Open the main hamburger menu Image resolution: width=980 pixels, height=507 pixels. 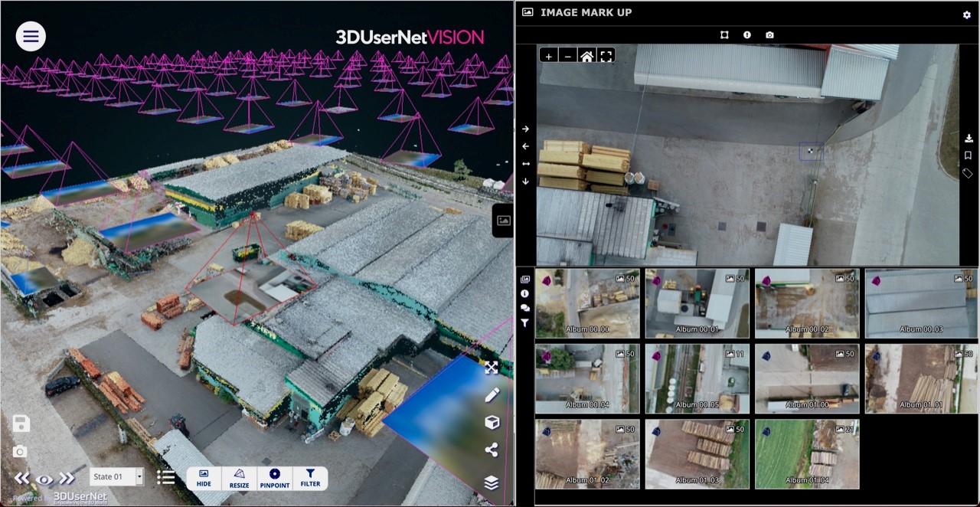tap(31, 35)
